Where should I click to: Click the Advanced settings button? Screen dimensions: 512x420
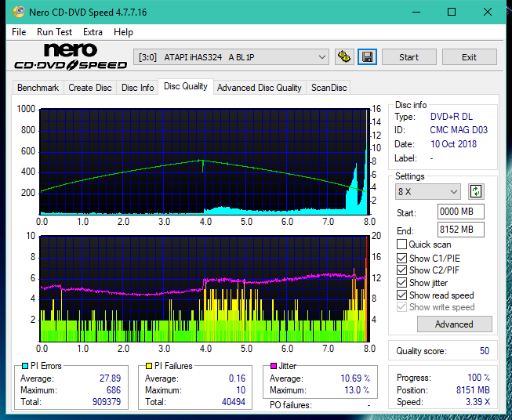point(454,324)
